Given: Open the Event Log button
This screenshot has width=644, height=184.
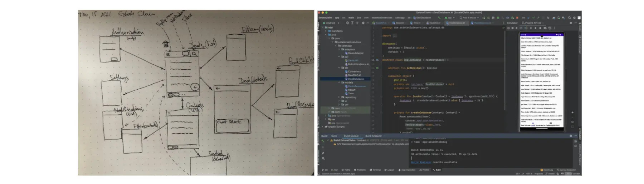Looking at the screenshot, I should [547, 170].
